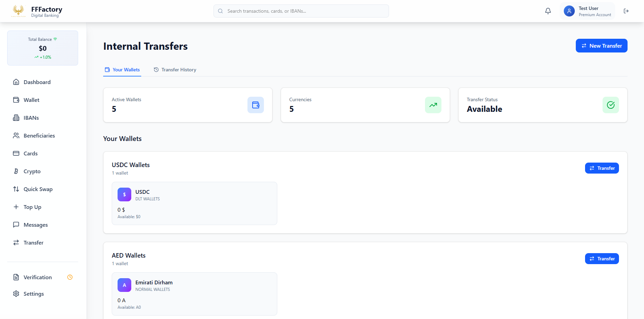Open the Total Balance card
644x319 pixels.
coord(42,48)
